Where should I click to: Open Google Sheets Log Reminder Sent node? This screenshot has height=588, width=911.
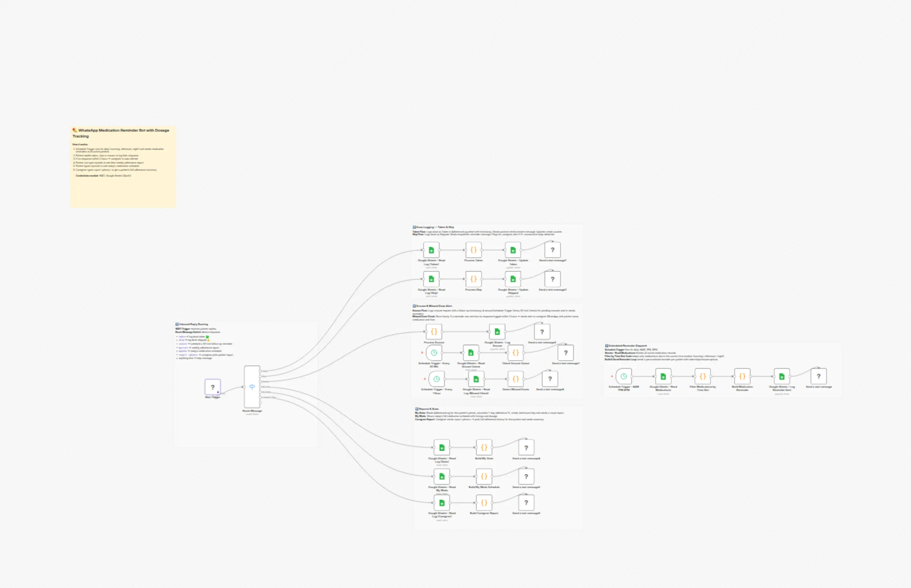(x=782, y=377)
